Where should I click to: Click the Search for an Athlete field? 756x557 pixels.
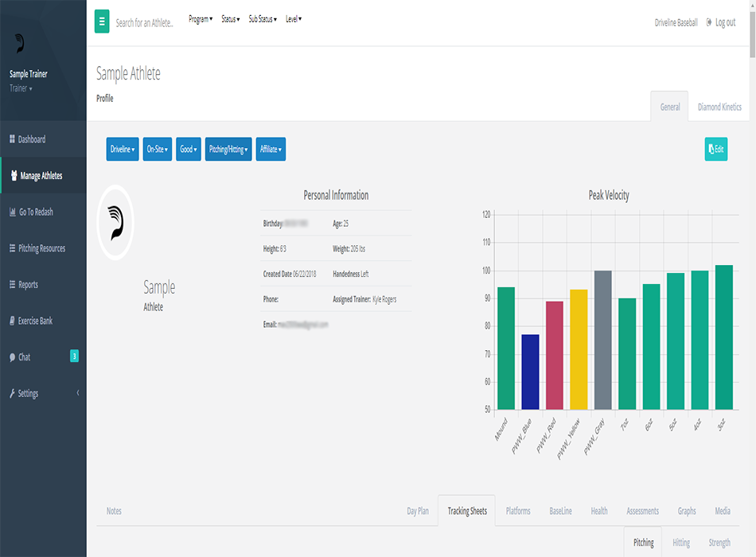pyautogui.click(x=144, y=23)
